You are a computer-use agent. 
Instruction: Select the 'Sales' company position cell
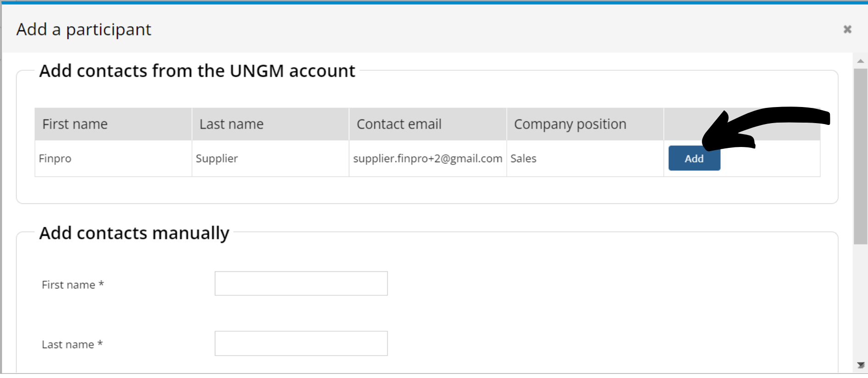click(x=585, y=158)
